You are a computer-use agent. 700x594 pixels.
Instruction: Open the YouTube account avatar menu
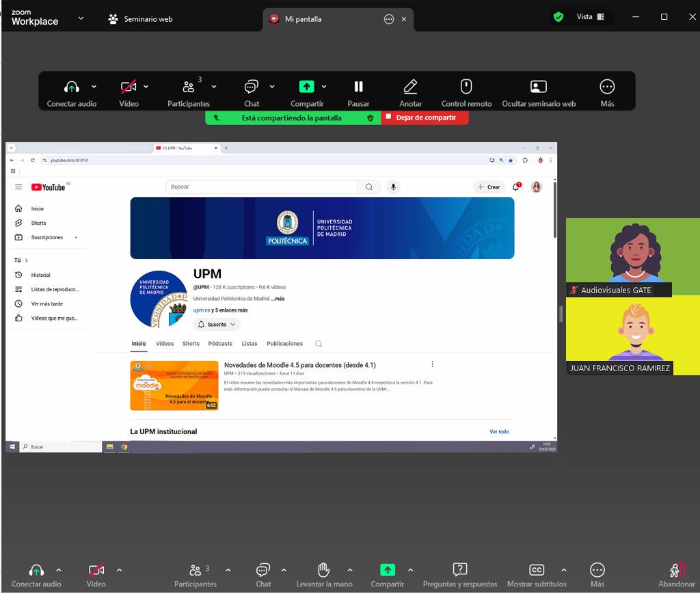(536, 187)
